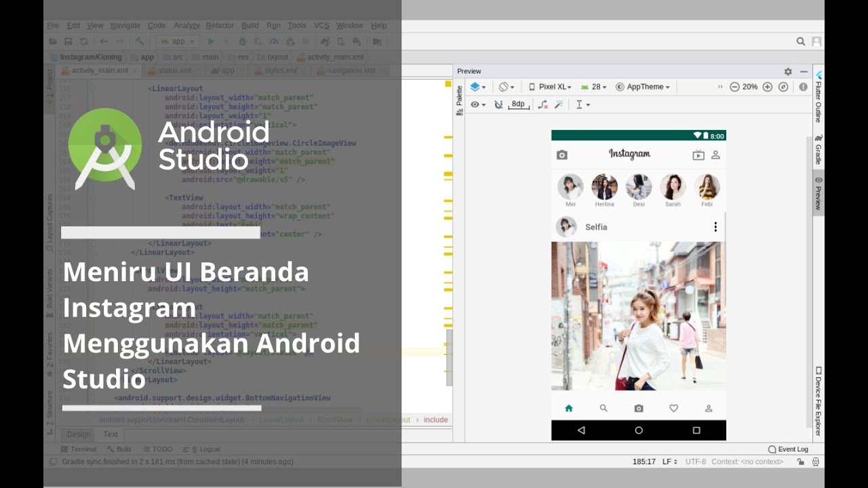Click the account icon in bottom navigation preview
The height and width of the screenshot is (488, 868).
[x=709, y=408]
